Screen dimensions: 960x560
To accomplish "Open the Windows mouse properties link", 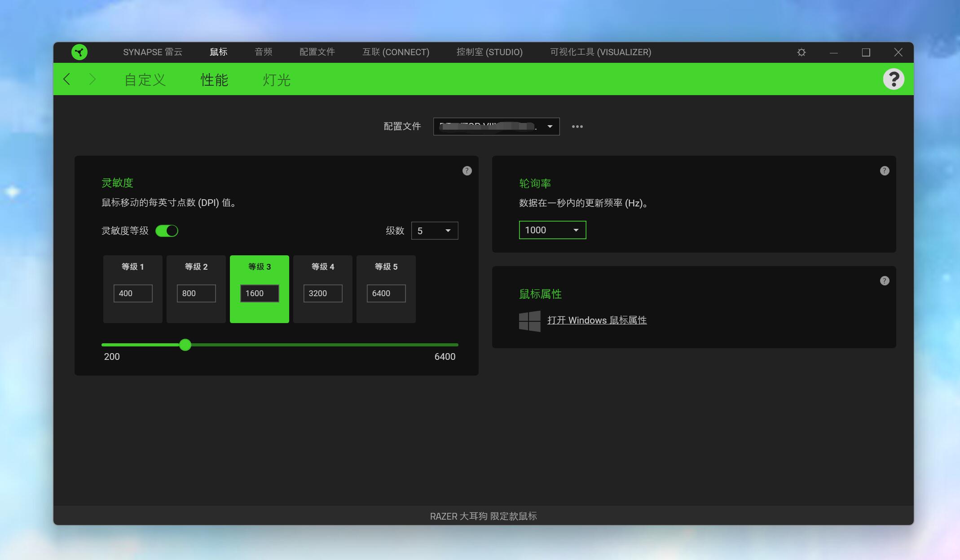I will [597, 320].
